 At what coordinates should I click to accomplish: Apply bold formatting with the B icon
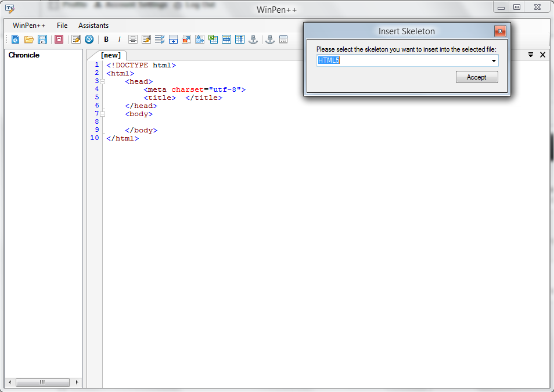tap(106, 39)
